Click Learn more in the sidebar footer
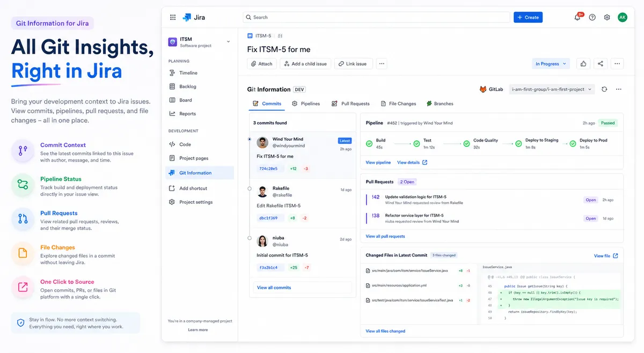 pyautogui.click(x=198, y=330)
